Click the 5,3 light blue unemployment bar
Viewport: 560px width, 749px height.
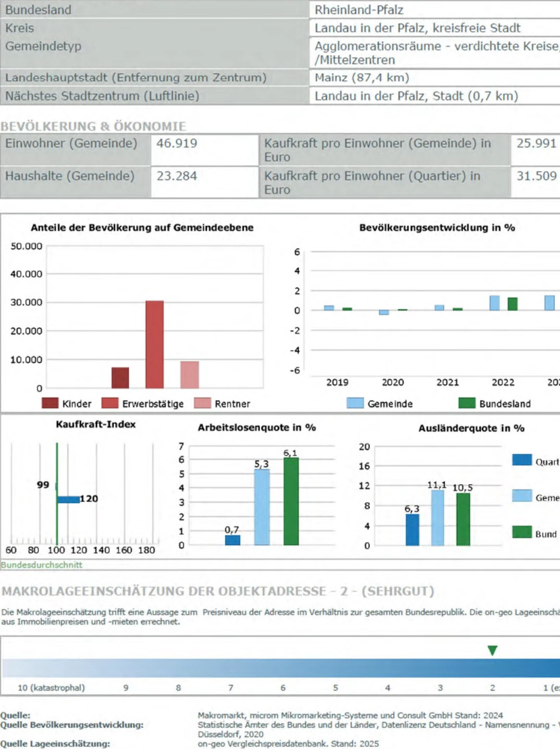[262, 507]
